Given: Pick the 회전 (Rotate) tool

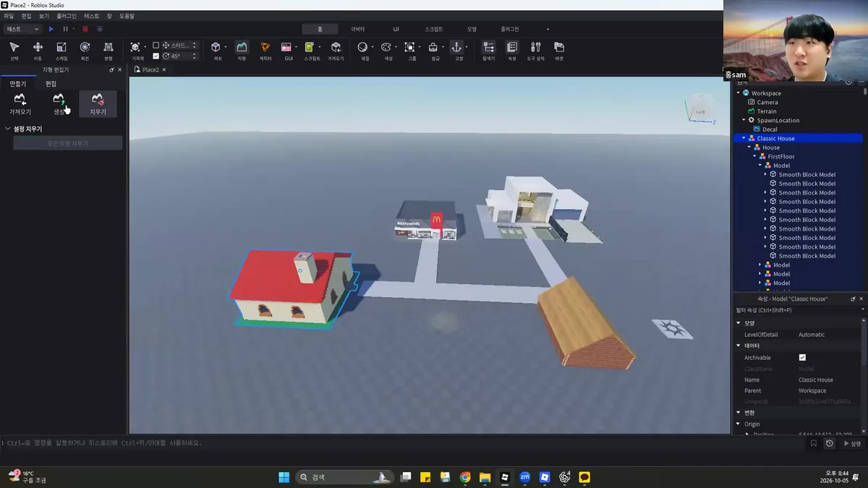Looking at the screenshot, I should (x=85, y=50).
